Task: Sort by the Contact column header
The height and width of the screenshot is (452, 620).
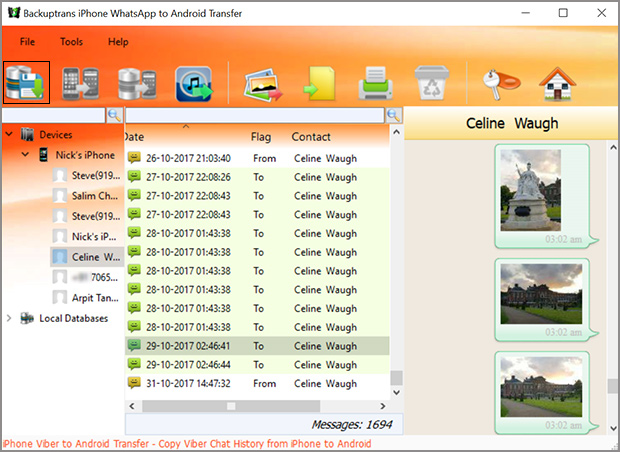Action: [311, 137]
